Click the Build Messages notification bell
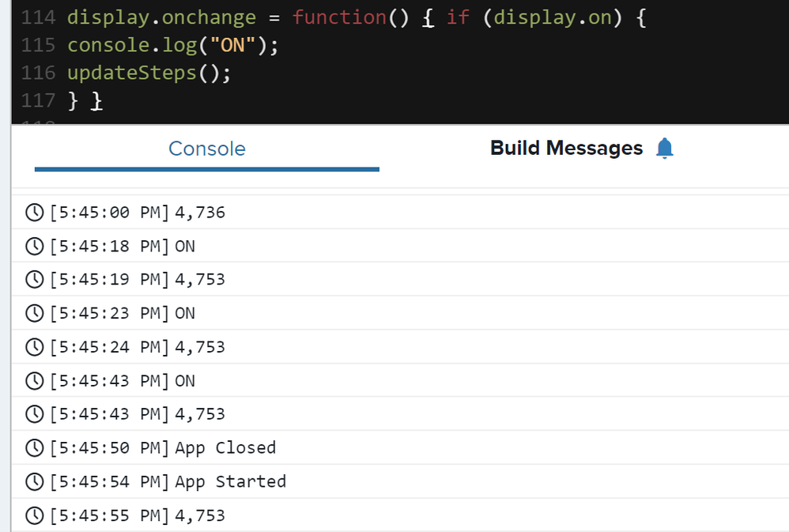Image resolution: width=789 pixels, height=532 pixels. point(665,149)
